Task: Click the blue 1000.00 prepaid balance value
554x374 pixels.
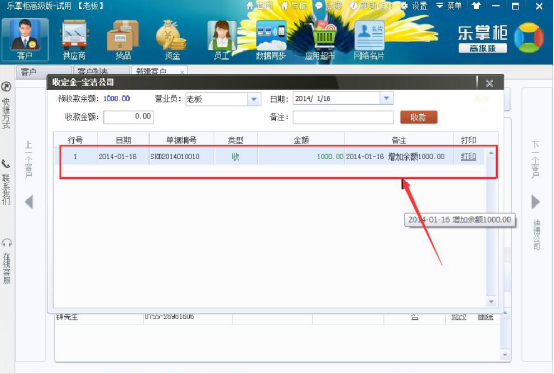Action: pyautogui.click(x=117, y=99)
